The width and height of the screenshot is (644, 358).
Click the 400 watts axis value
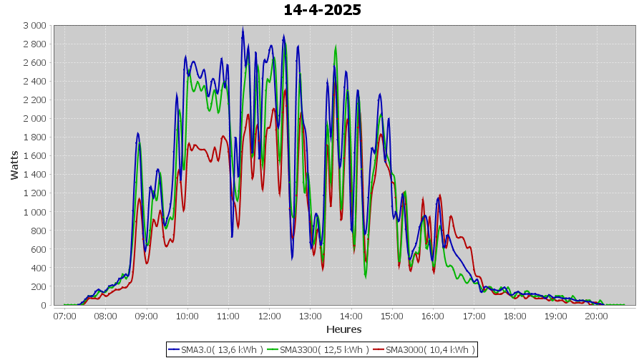click(39, 268)
